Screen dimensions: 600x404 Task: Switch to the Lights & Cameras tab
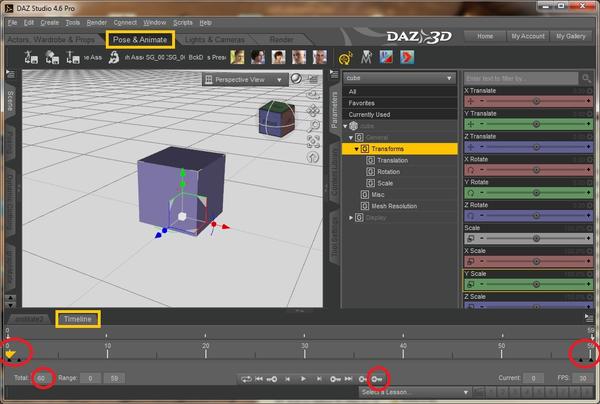(x=215, y=39)
